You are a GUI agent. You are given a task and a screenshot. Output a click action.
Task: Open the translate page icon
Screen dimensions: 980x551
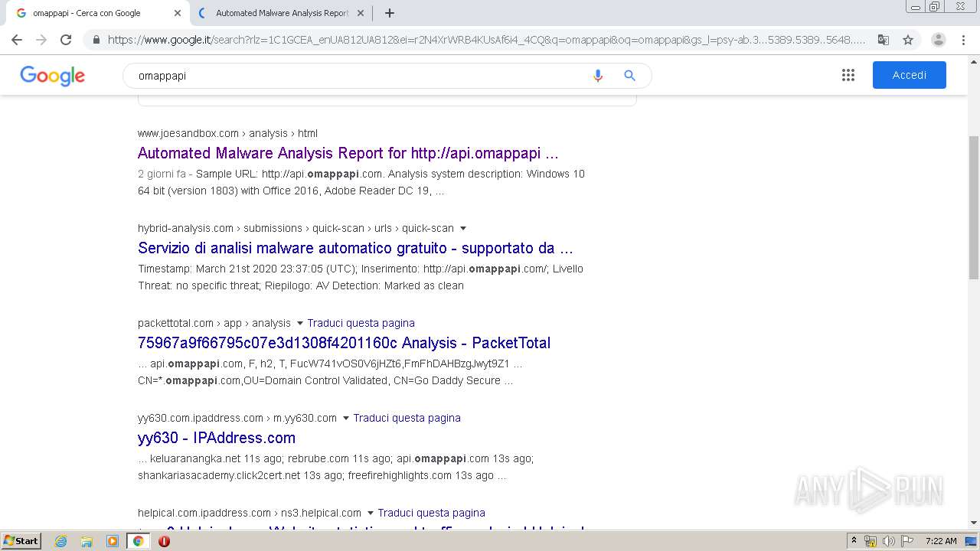point(884,40)
